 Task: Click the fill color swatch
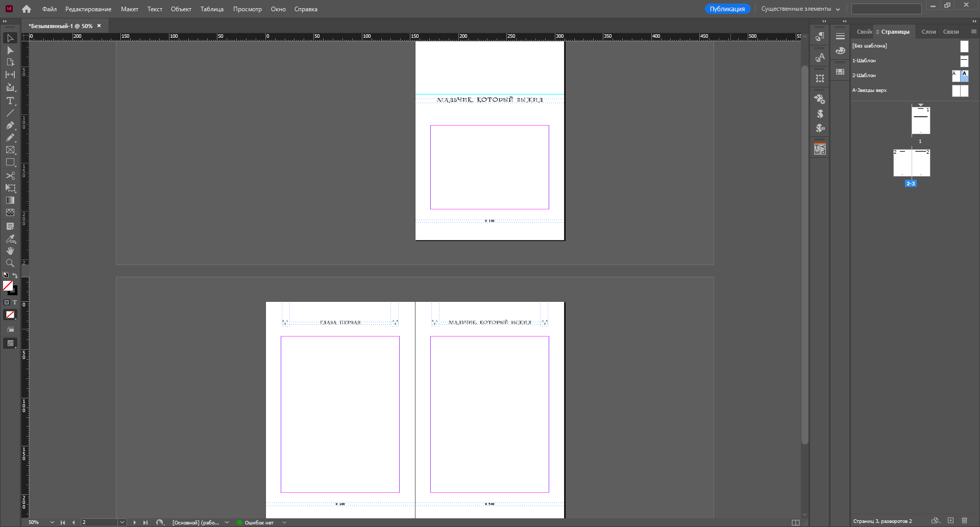8,286
